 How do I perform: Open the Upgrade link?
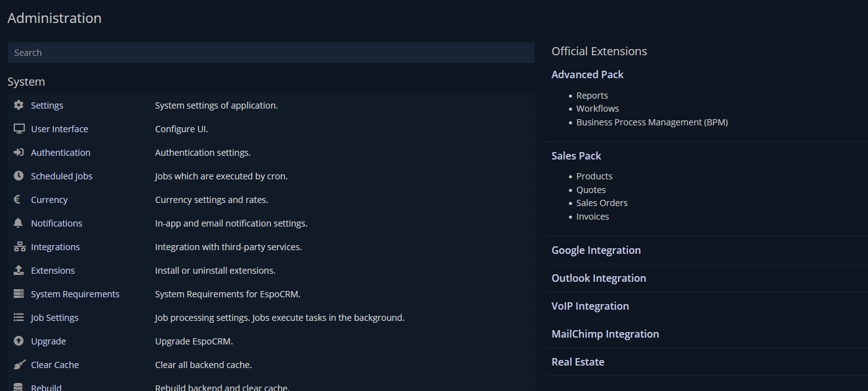point(48,341)
